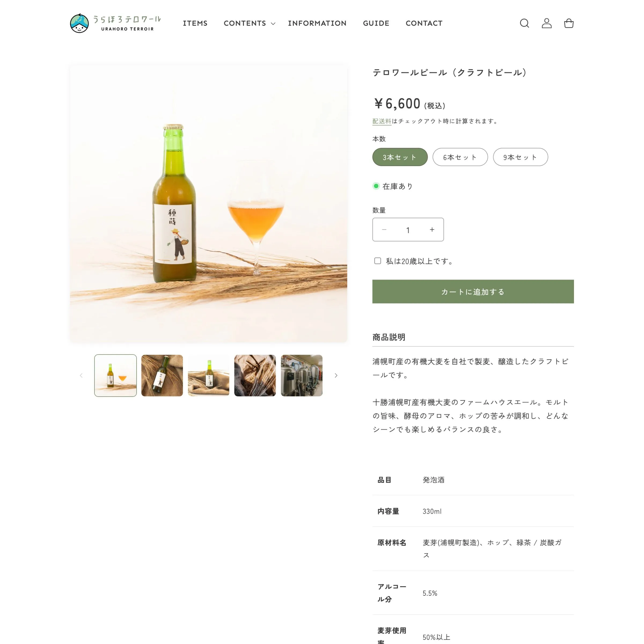Open the ITEMS menu
Image resolution: width=644 pixels, height=644 pixels.
(195, 23)
